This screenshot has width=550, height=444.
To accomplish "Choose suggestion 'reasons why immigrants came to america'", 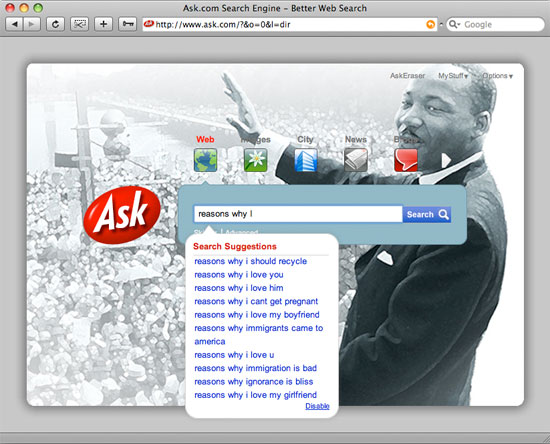I will point(259,335).
